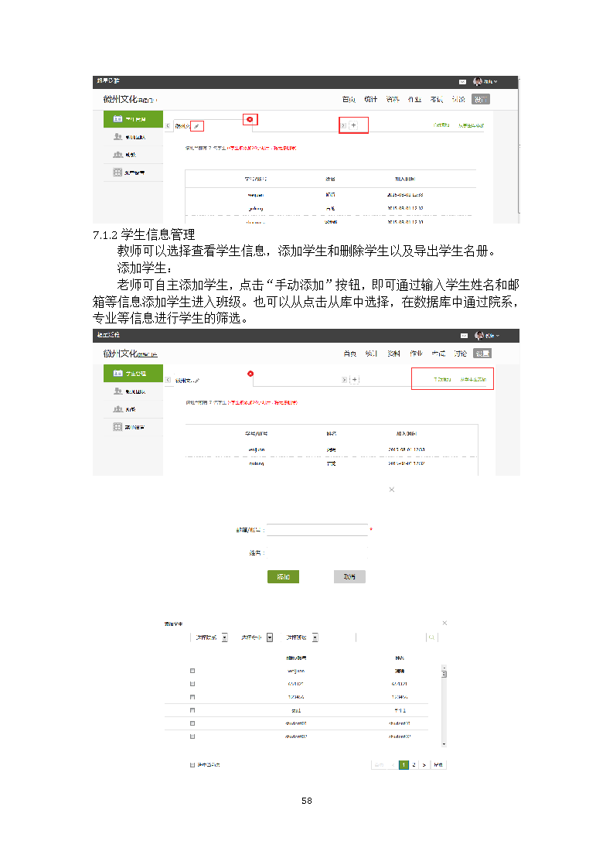Click group-of-people sidebar icon in first screenshot

point(117,155)
